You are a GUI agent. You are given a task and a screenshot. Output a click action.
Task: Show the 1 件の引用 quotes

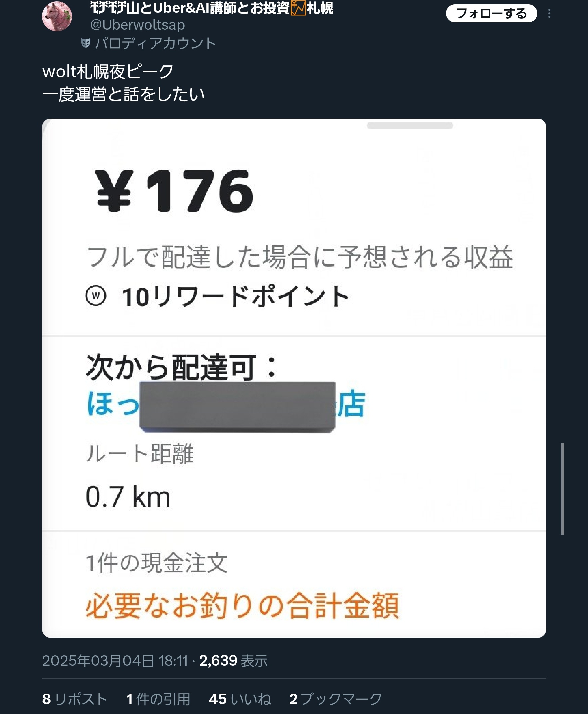(158, 699)
